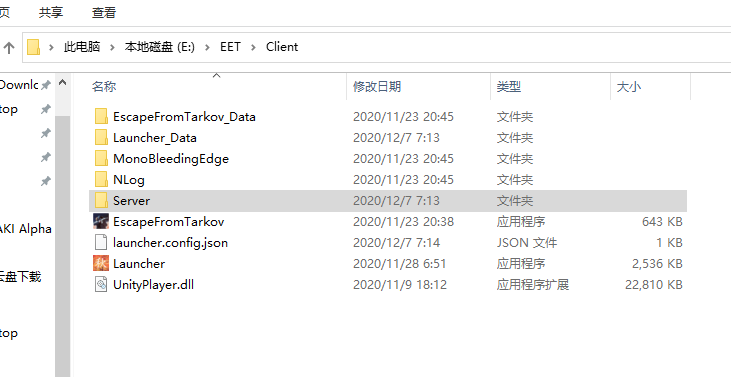Click the navigation pane scrollbar up arrow
The image size is (731, 377).
62,83
